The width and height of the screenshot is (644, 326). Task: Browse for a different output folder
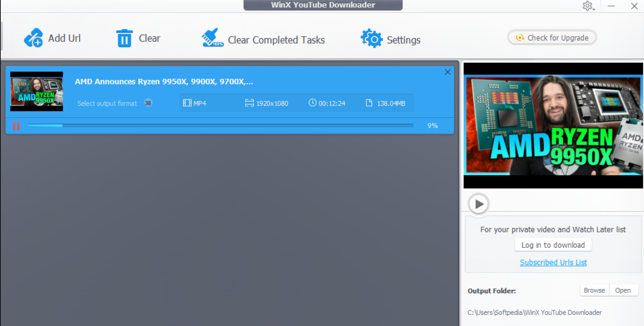[594, 290]
